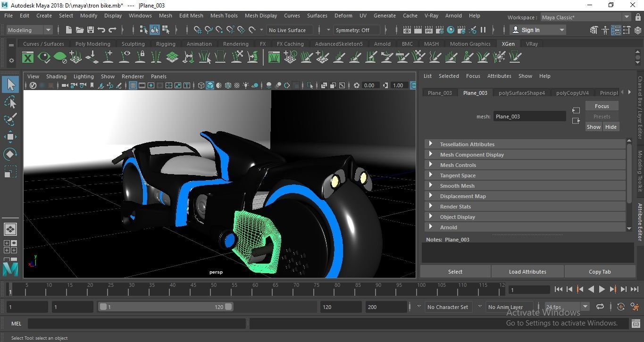Expand the Render Stats section
This screenshot has height=342, width=644.
[525, 207]
